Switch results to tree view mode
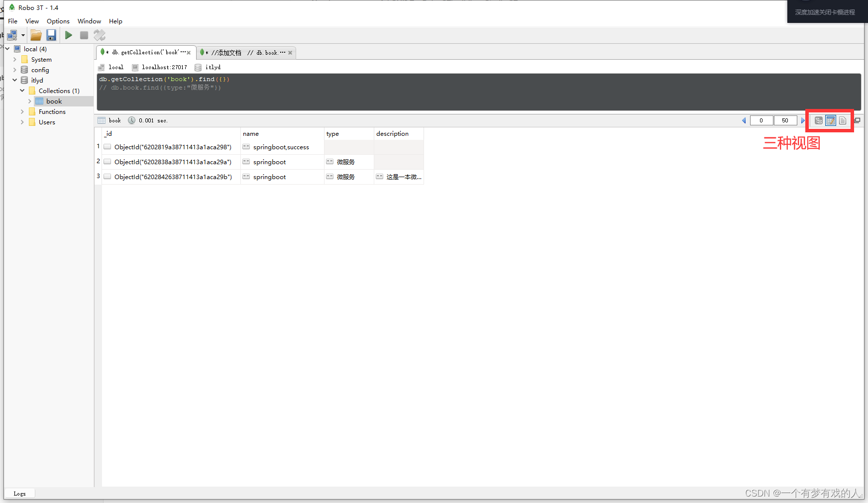 819,120
